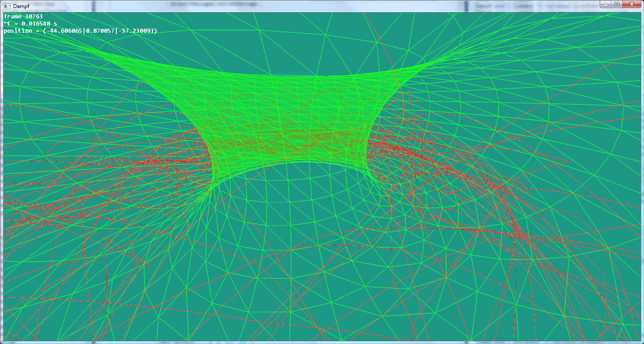Screen dimensions: 644x344
Task: Click the empty middle of the title bar
Action: tap(313, 6)
